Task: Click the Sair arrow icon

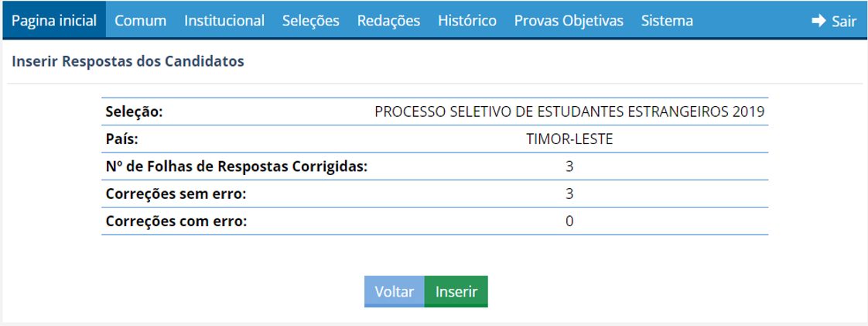Action: 818,21
